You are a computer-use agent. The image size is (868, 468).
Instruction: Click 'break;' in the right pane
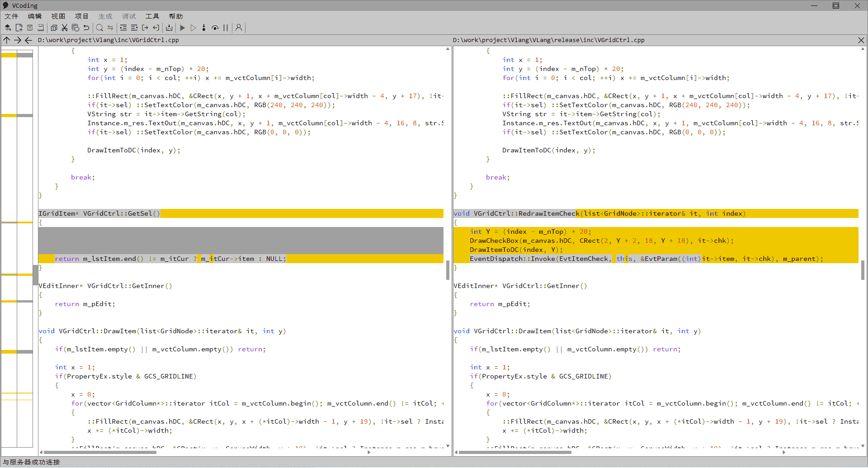[498, 177]
